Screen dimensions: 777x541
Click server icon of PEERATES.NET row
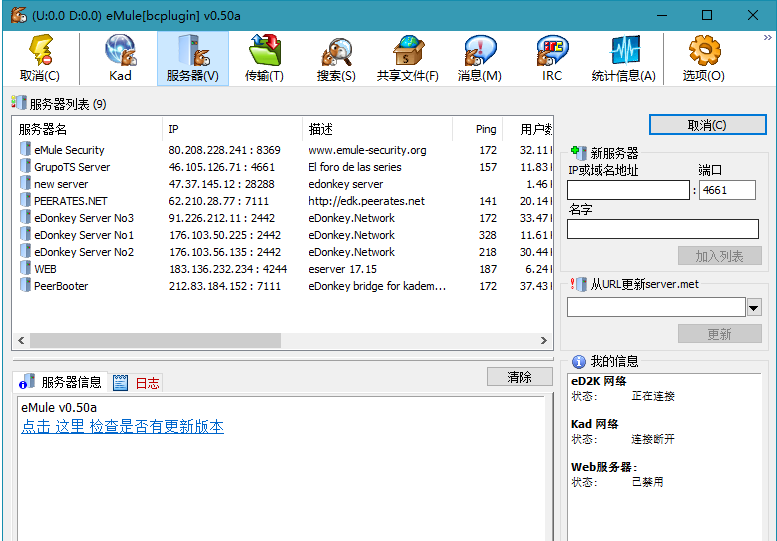[25, 200]
